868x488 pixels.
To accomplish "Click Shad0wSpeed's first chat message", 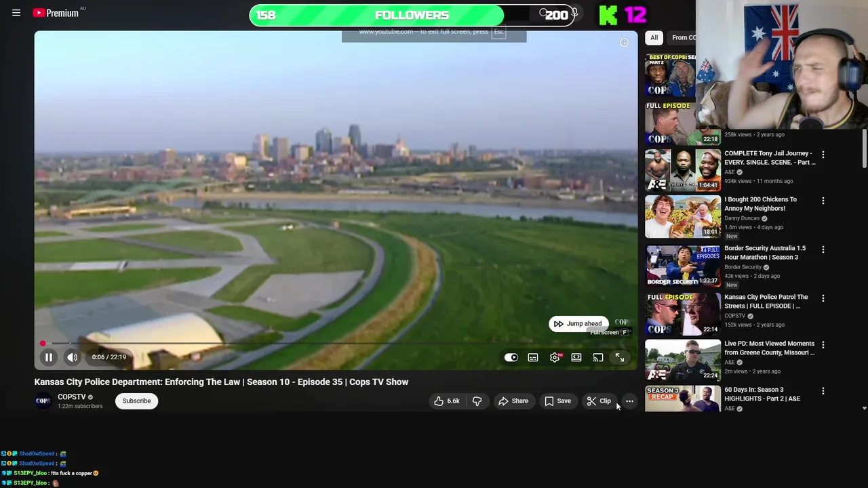I will point(34,453).
